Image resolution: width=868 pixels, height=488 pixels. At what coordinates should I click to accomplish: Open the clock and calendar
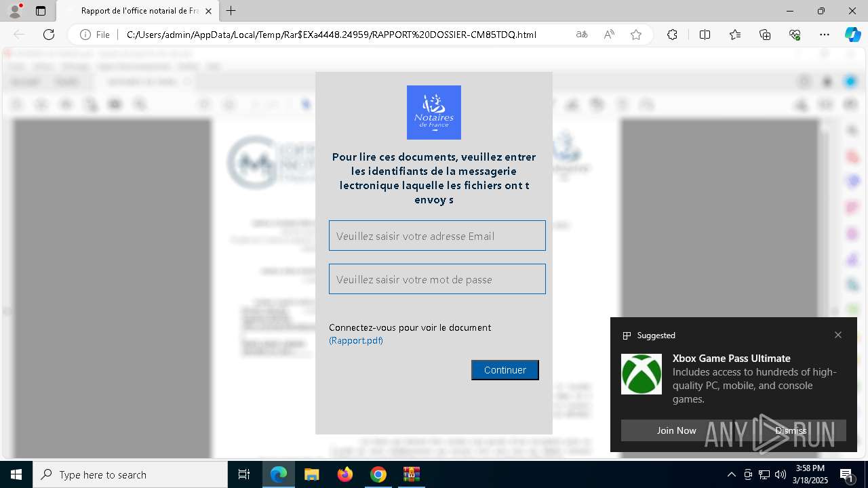point(809,474)
